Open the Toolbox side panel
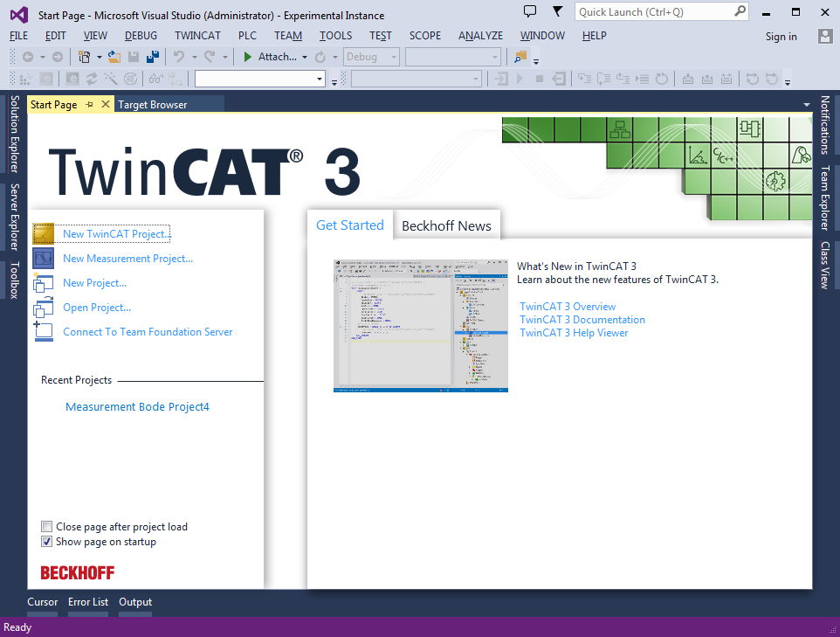The height and width of the screenshot is (637, 840). click(15, 280)
